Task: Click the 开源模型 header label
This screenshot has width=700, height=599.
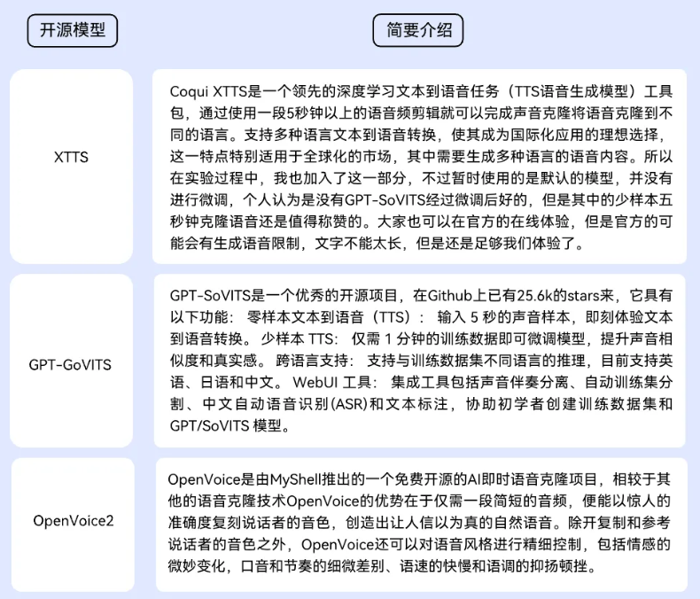Action: 73,30
